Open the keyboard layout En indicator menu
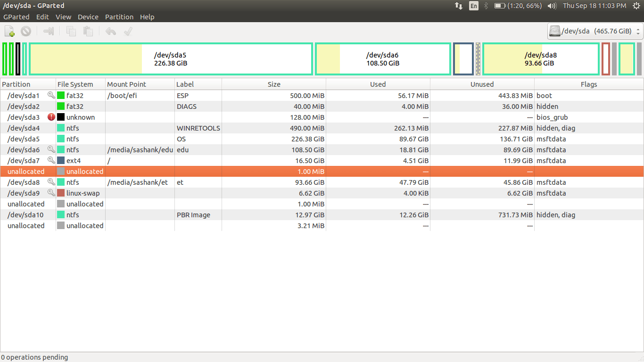 click(473, 6)
